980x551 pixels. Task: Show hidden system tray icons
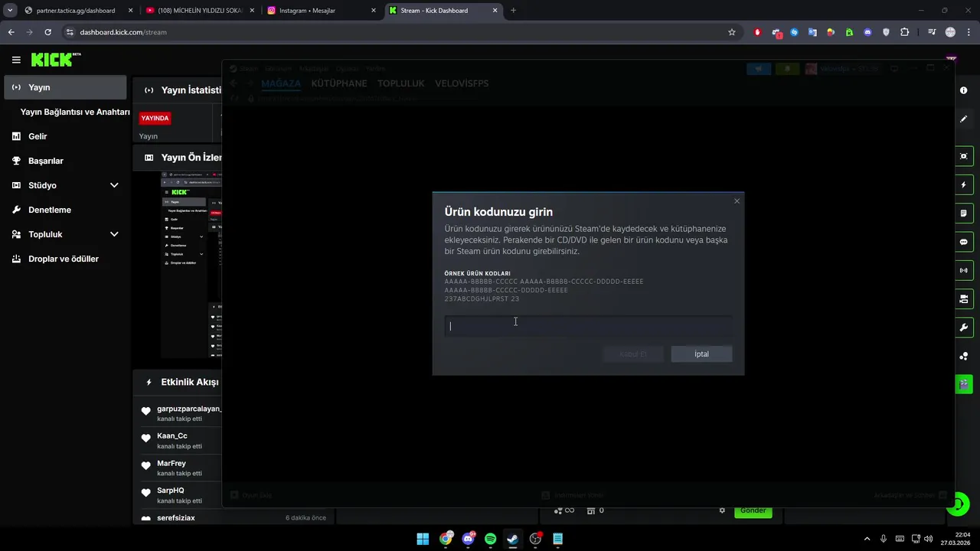[x=867, y=539]
